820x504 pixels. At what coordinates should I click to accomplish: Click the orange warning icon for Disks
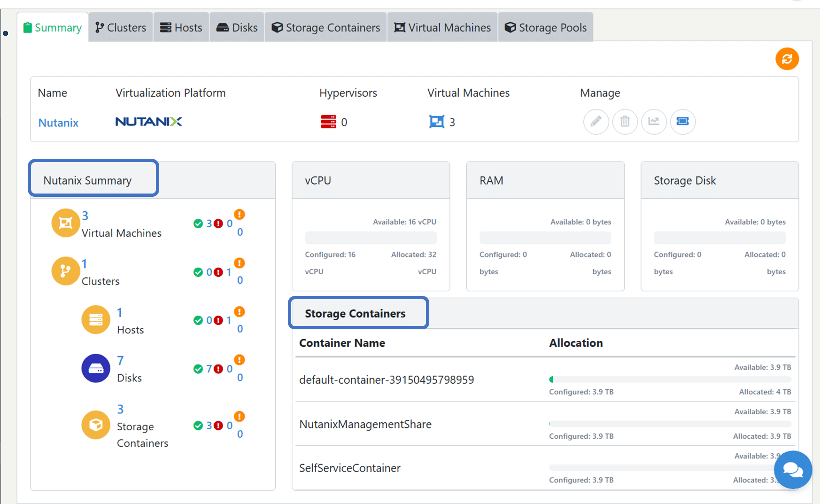click(240, 360)
